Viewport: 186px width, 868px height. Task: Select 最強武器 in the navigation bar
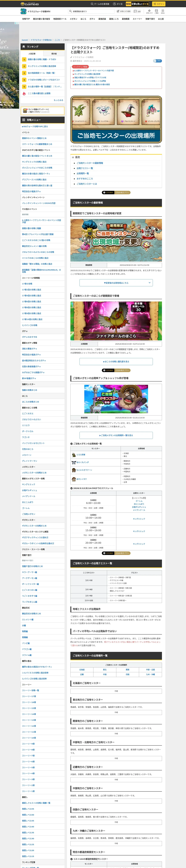pyautogui.click(x=102, y=19)
